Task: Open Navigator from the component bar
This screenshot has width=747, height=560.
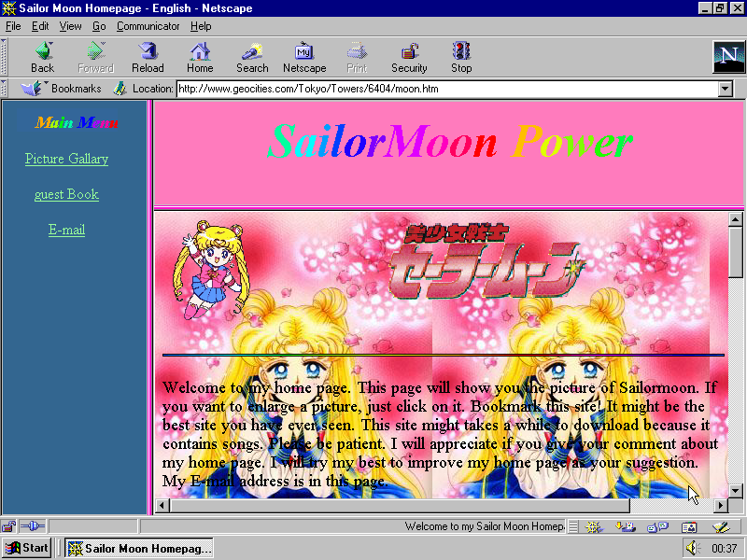Action: tap(594, 526)
